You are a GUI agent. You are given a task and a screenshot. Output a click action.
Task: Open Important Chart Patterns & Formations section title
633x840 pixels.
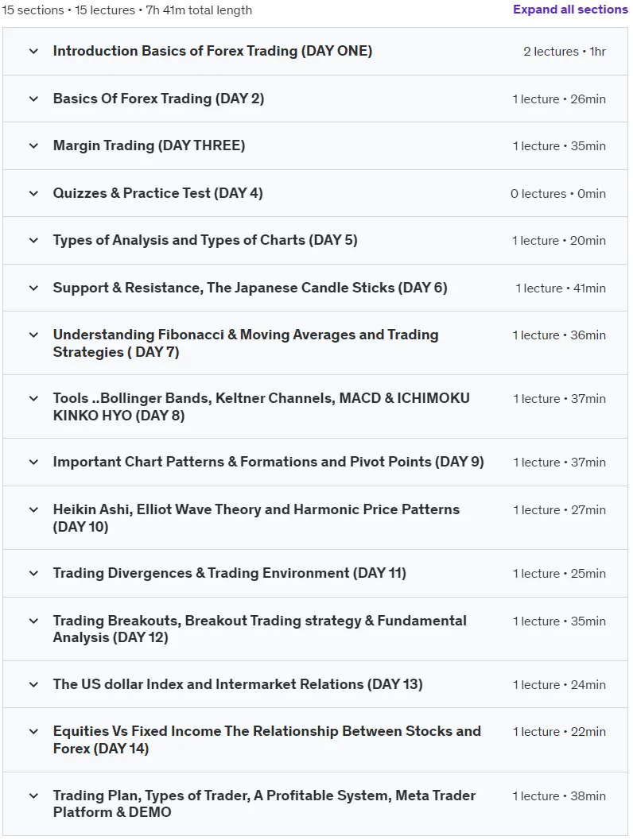(268, 462)
